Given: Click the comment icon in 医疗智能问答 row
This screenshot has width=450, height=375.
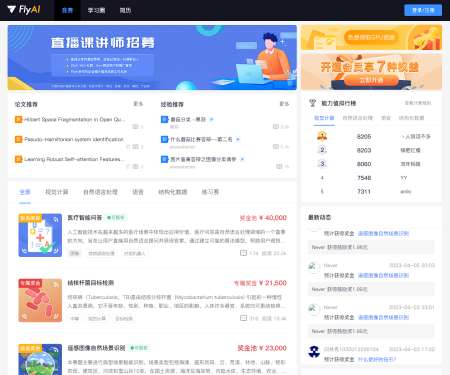Looking at the screenshot, I should tap(244, 253).
